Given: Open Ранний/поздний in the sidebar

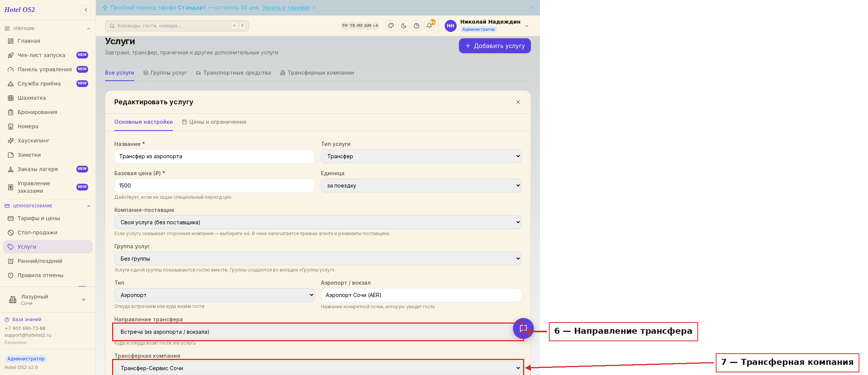Looking at the screenshot, I should [48, 261].
